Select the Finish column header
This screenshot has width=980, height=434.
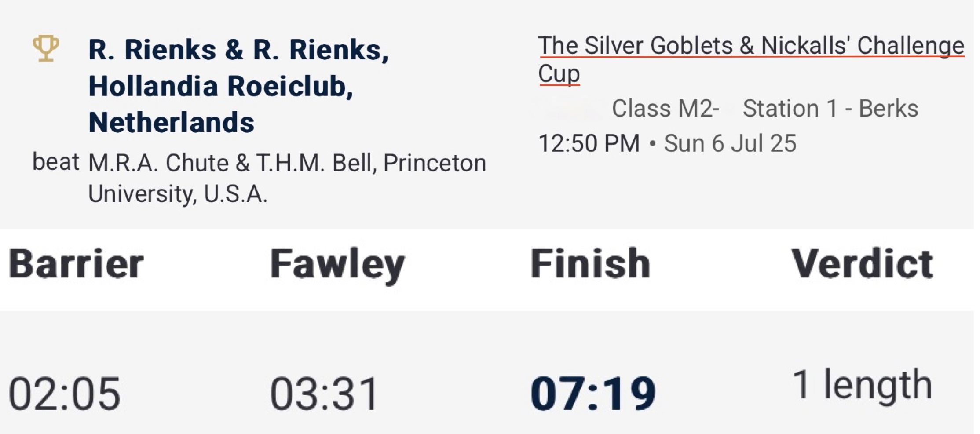[590, 264]
